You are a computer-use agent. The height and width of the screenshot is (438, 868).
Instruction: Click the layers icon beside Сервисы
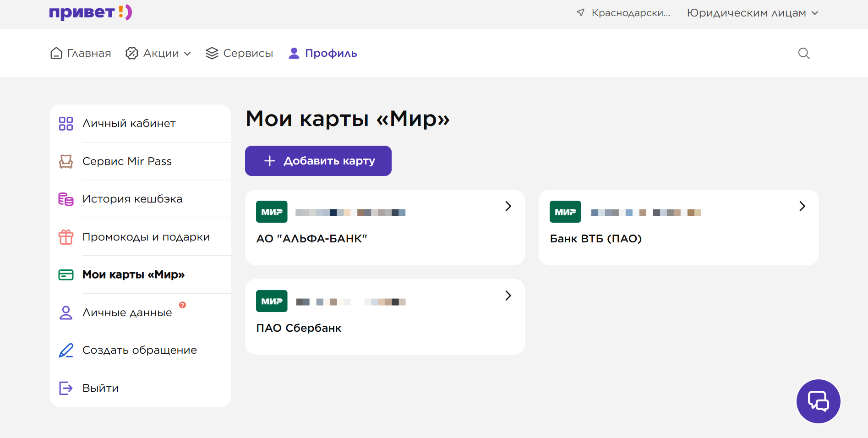[212, 53]
